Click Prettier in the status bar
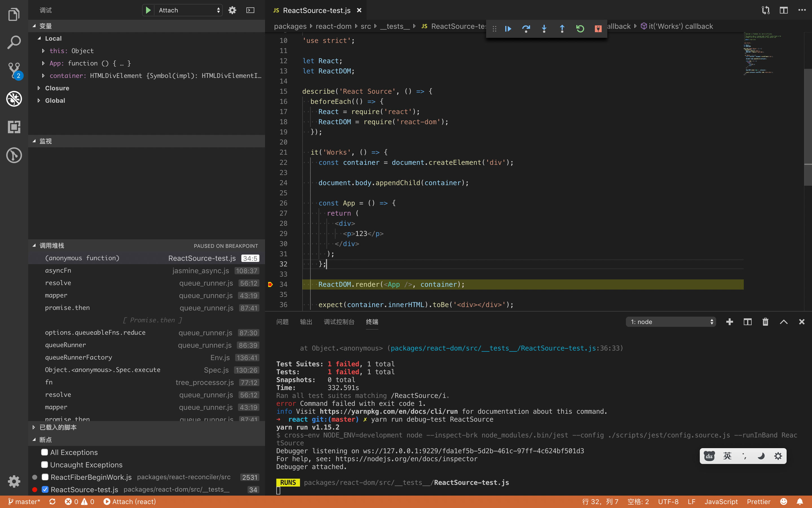 [758, 502]
